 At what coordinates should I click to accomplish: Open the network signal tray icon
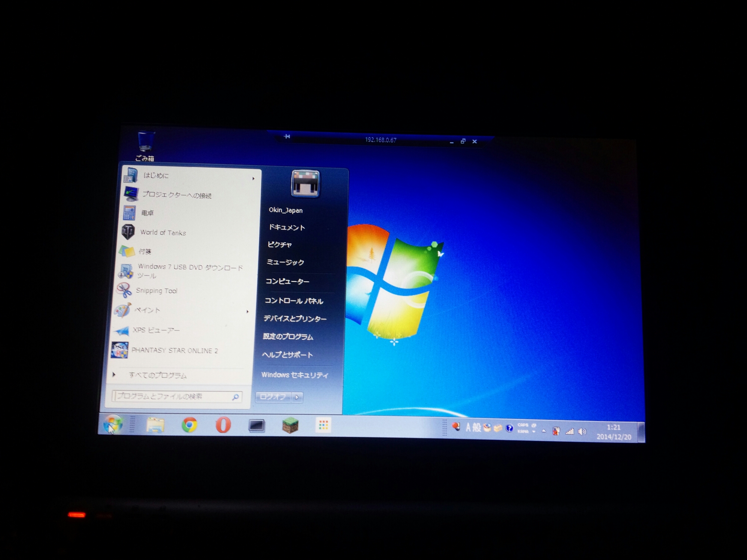coord(570,432)
